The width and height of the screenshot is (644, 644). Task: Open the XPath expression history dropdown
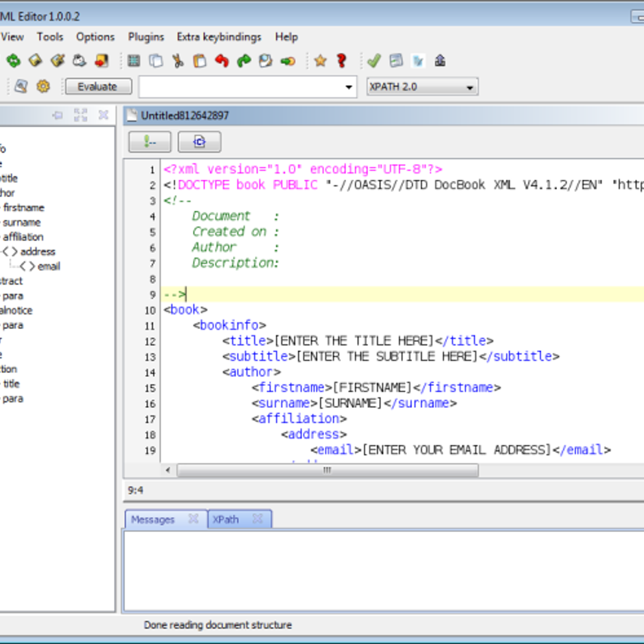click(349, 87)
